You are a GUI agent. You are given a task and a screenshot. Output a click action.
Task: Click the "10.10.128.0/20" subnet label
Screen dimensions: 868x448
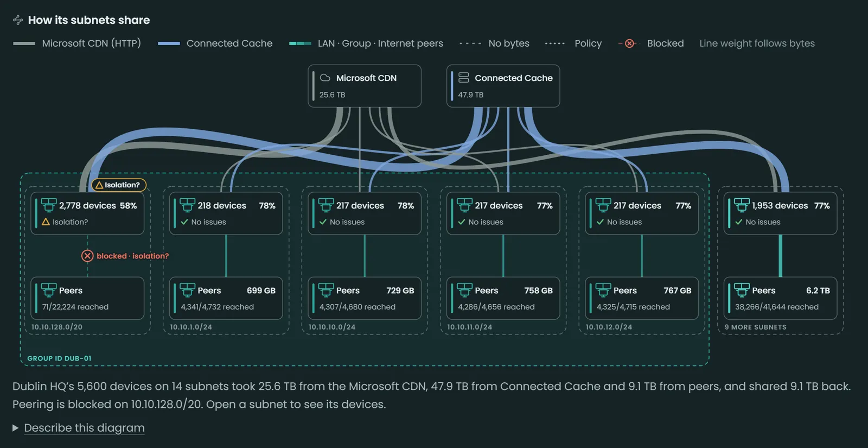(x=57, y=327)
